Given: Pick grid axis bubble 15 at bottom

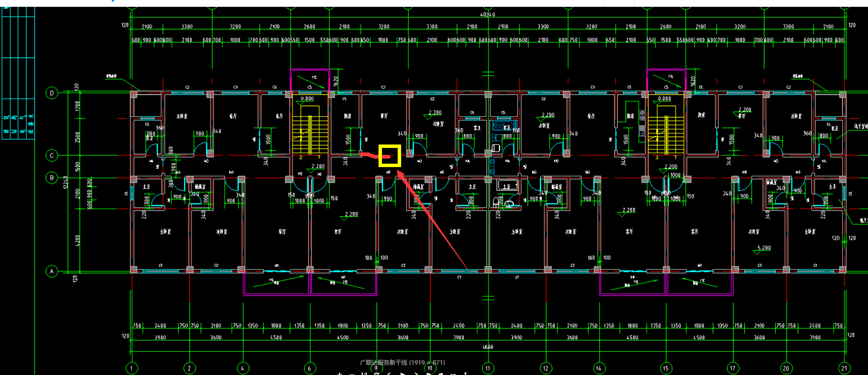Looking at the screenshot, I should pos(666,368).
